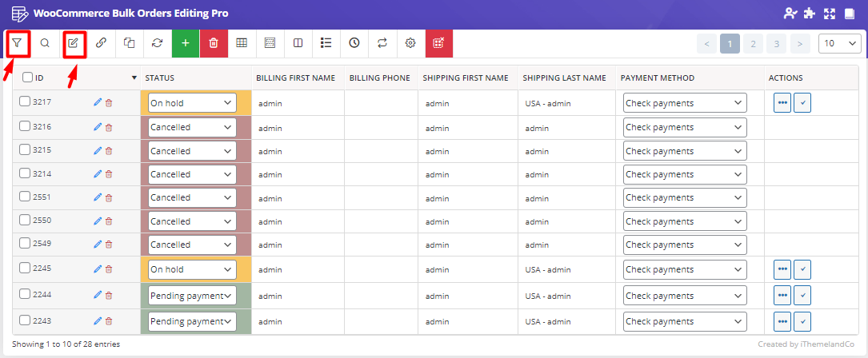Click the reload refresh icon
868x358 pixels.
(158, 43)
